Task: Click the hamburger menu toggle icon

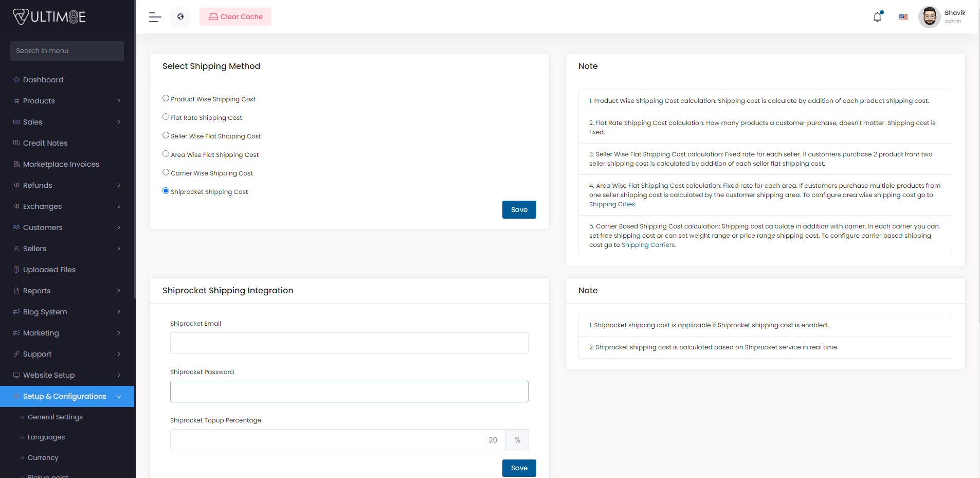Action: click(x=155, y=17)
